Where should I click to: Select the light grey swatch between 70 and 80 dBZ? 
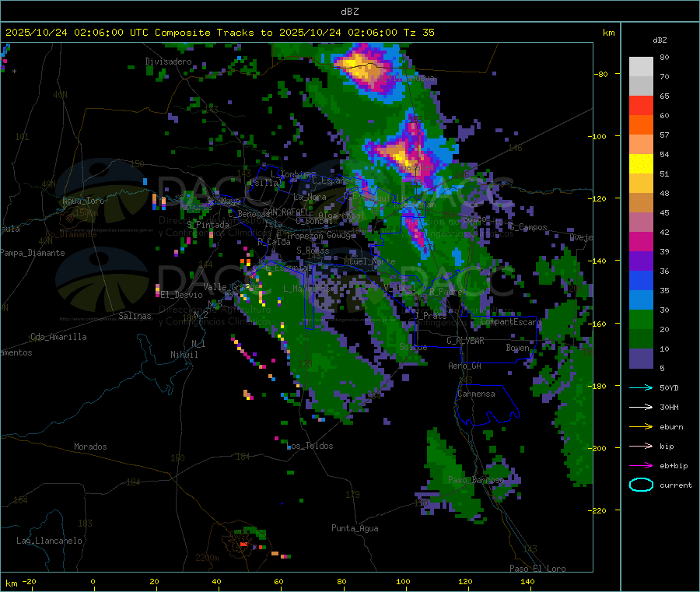(641, 67)
